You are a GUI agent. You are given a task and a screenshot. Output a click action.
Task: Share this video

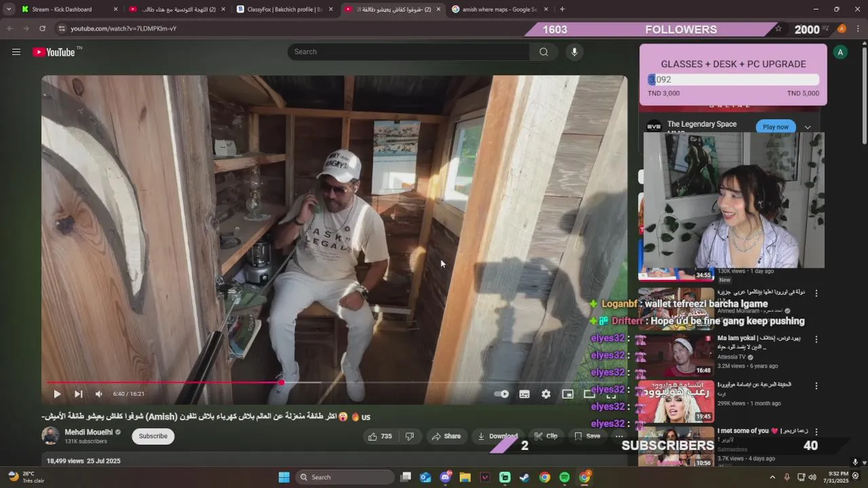click(446, 436)
